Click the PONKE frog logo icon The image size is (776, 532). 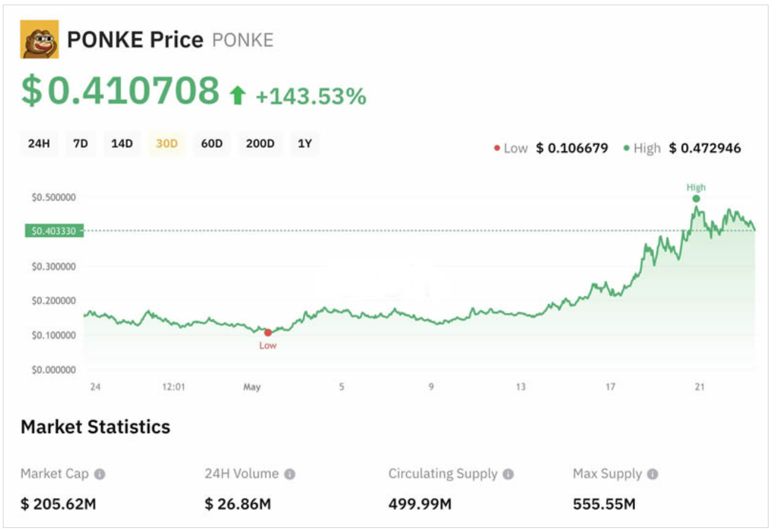[x=39, y=39]
